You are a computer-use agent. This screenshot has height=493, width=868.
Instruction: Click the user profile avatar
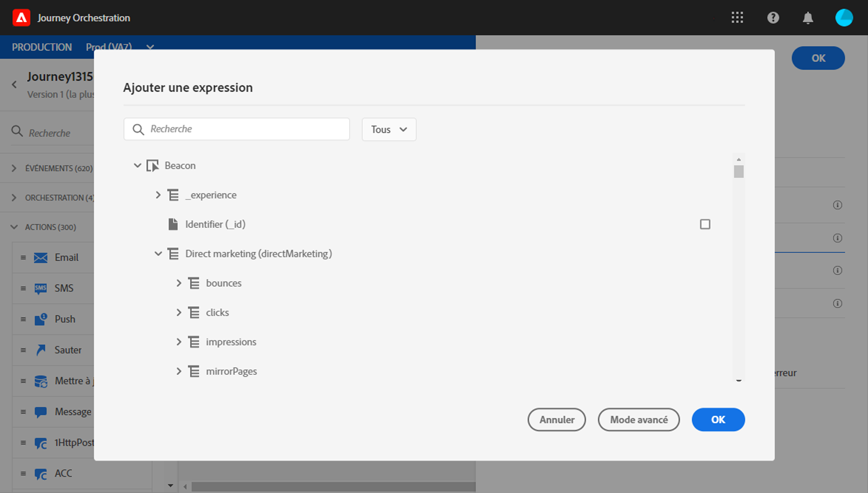pyautogui.click(x=844, y=17)
